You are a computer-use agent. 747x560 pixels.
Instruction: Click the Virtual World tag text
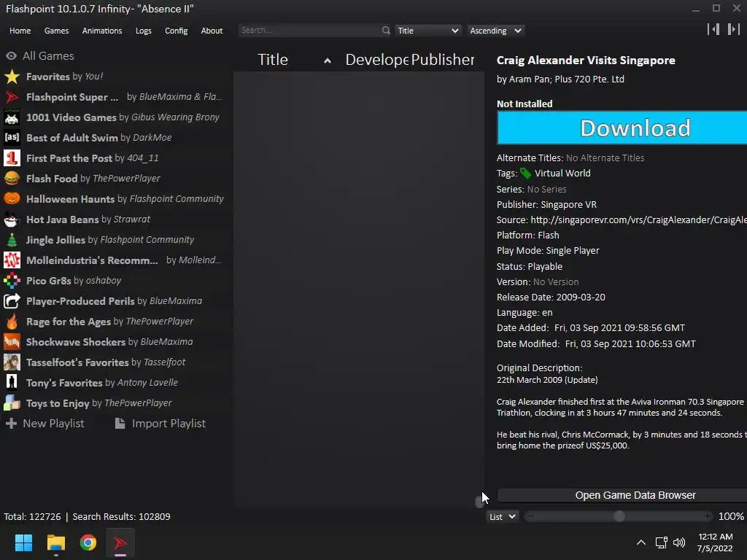pyautogui.click(x=562, y=174)
